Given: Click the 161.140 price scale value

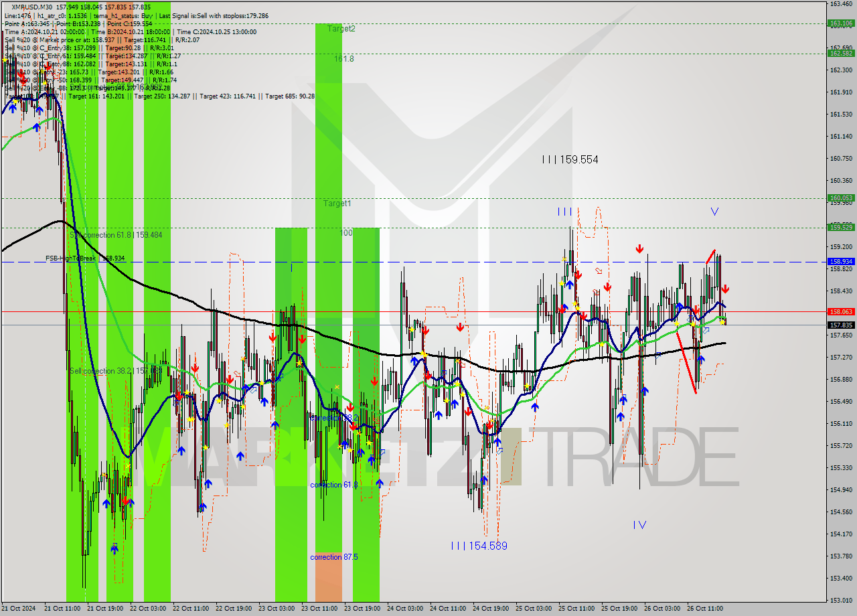Looking at the screenshot, I should pos(841,137).
